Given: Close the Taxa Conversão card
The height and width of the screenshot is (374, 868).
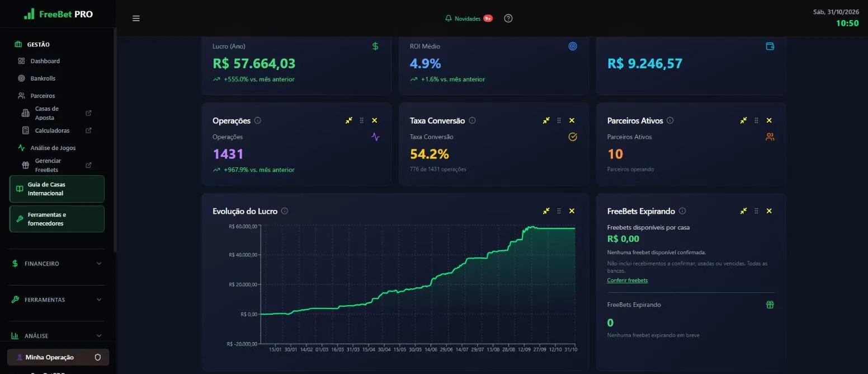Looking at the screenshot, I should tap(572, 120).
